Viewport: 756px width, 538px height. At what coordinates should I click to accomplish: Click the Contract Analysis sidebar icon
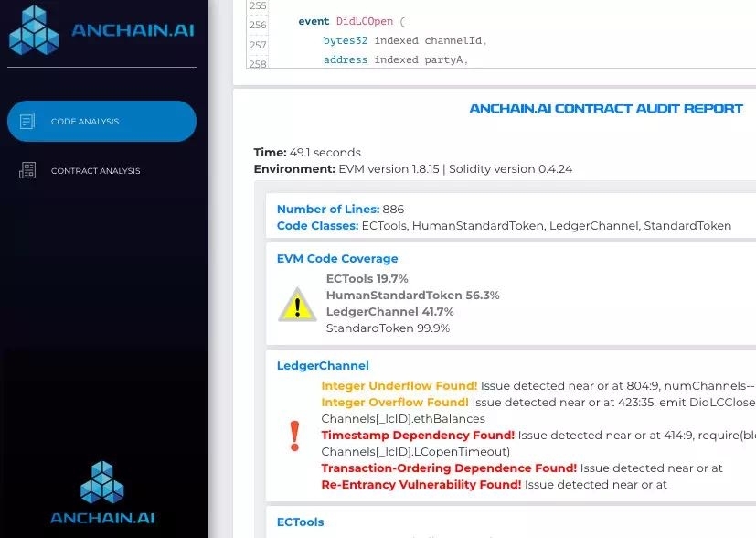pyautogui.click(x=27, y=171)
